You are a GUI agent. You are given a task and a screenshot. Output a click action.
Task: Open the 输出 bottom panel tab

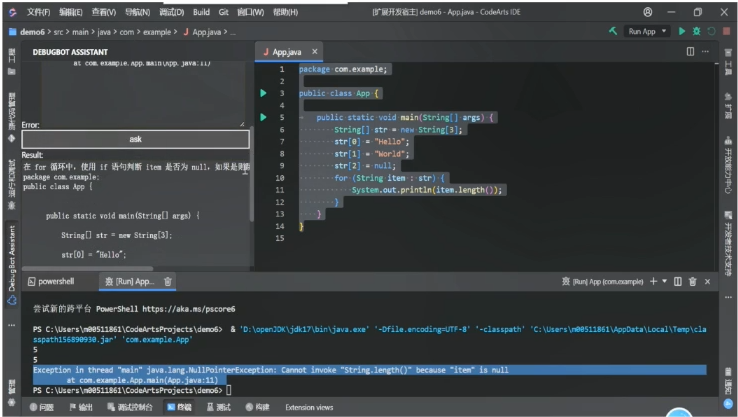click(80, 407)
